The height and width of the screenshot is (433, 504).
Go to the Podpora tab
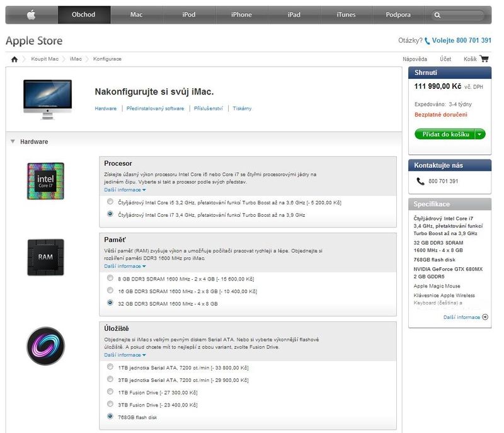[x=398, y=14]
